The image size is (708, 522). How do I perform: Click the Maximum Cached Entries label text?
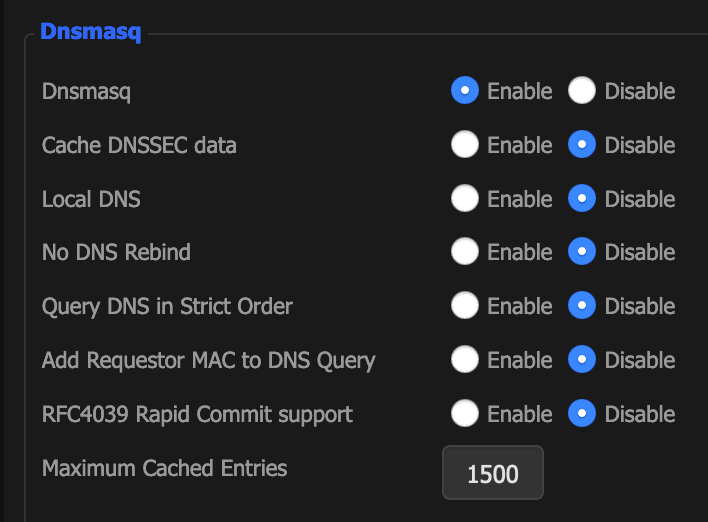click(x=164, y=468)
